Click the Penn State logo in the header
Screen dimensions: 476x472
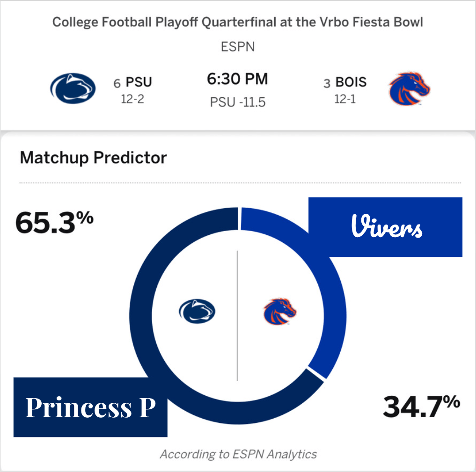[73, 88]
